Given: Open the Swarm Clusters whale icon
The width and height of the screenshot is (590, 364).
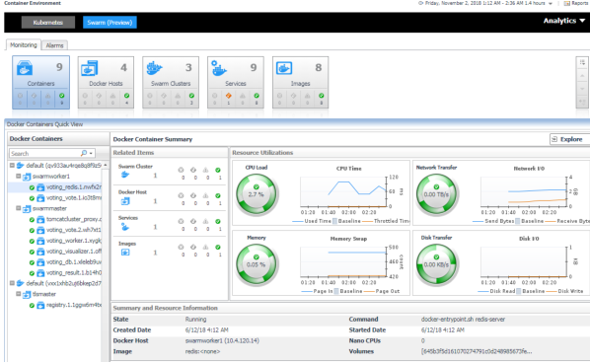Looking at the screenshot, I should [154, 68].
